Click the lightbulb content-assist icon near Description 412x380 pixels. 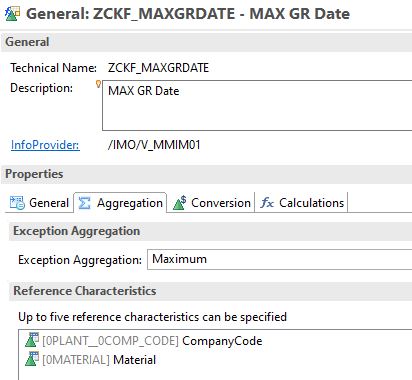click(x=98, y=84)
